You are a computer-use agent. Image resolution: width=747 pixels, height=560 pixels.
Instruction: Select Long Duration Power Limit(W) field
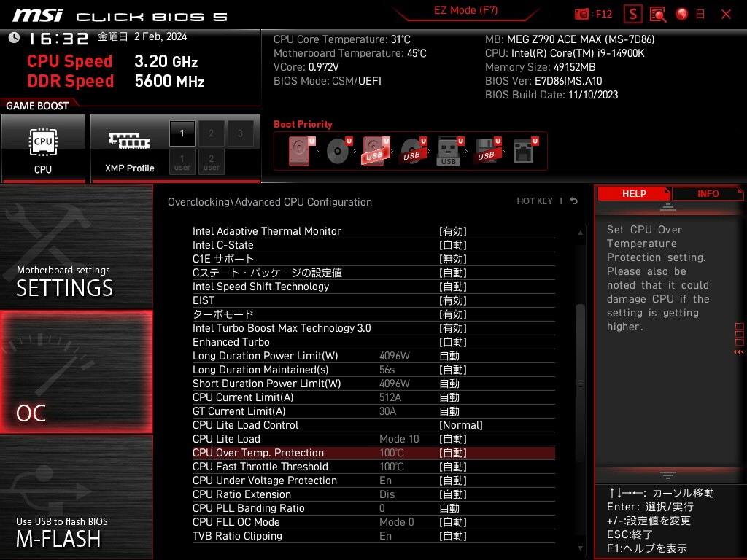pyautogui.click(x=373, y=356)
